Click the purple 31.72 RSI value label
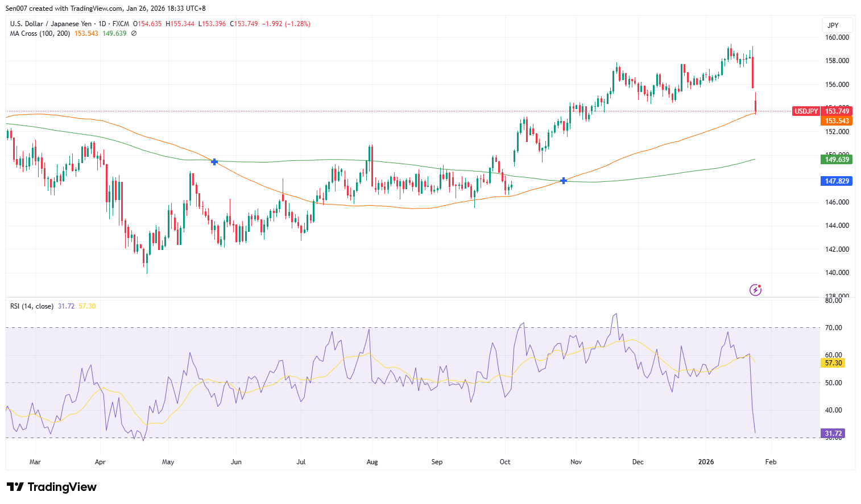This screenshot has height=504, width=861. click(832, 433)
